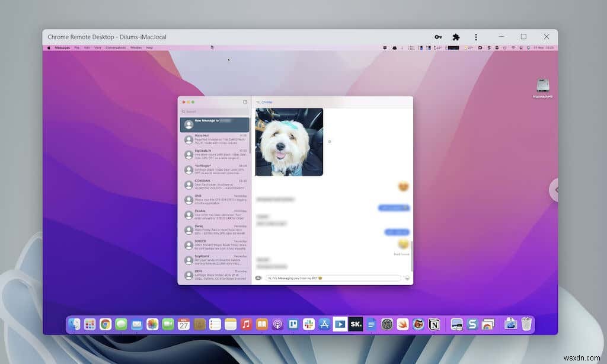Viewport: 607px width, 364px height.
Task: Click the search field in Messages sidebar
Action: (x=213, y=111)
